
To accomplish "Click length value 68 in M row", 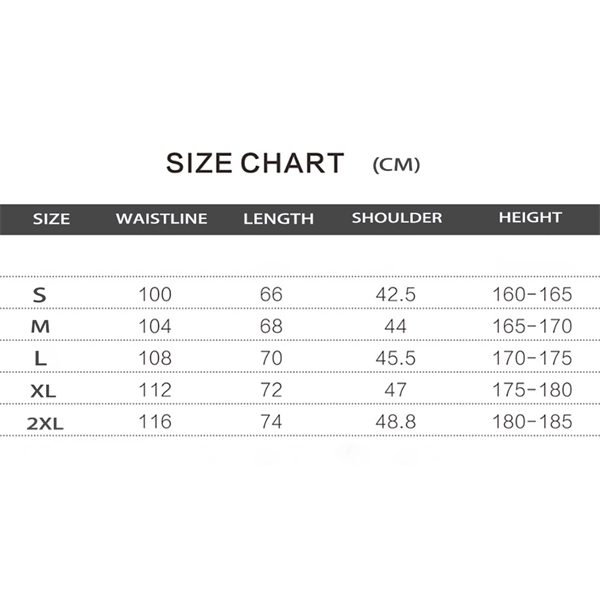I will click(x=271, y=326).
